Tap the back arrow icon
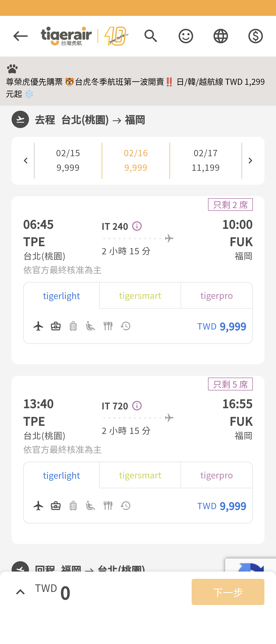The width and height of the screenshot is (276, 644). tap(20, 36)
